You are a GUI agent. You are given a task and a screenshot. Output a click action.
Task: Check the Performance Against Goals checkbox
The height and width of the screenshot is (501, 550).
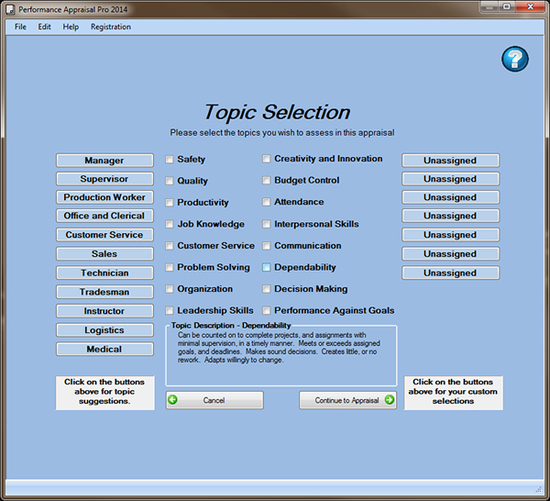click(267, 310)
